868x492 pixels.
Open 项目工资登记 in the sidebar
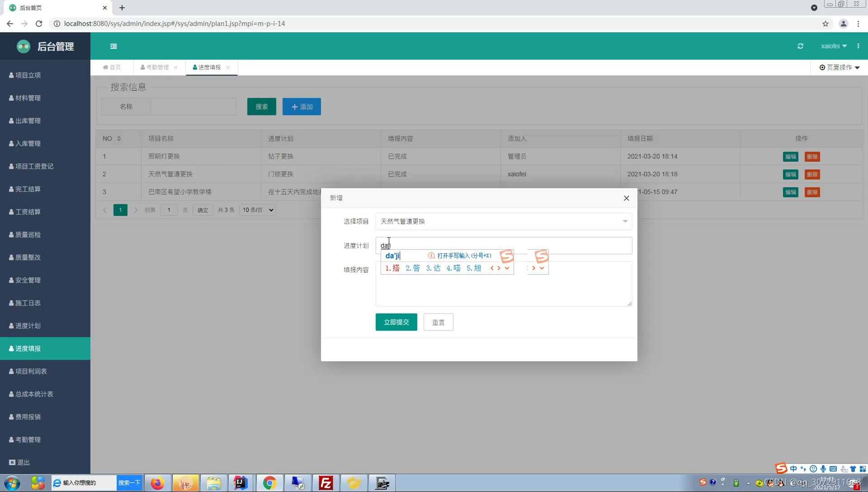[x=45, y=166]
